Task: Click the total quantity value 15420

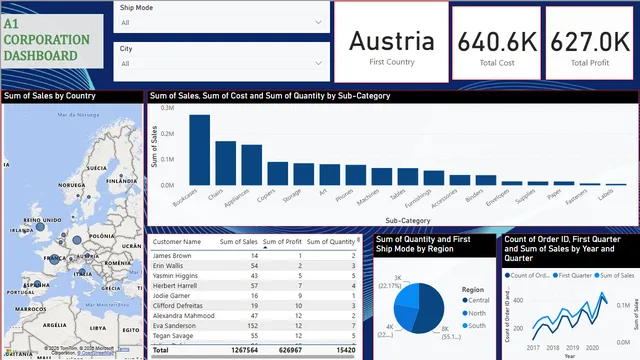Action: click(346, 350)
